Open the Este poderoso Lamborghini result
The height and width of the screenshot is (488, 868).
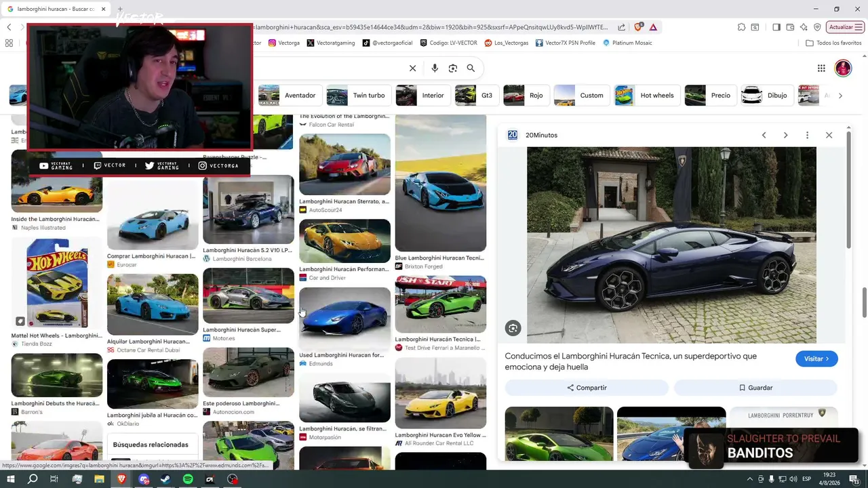[x=248, y=372]
